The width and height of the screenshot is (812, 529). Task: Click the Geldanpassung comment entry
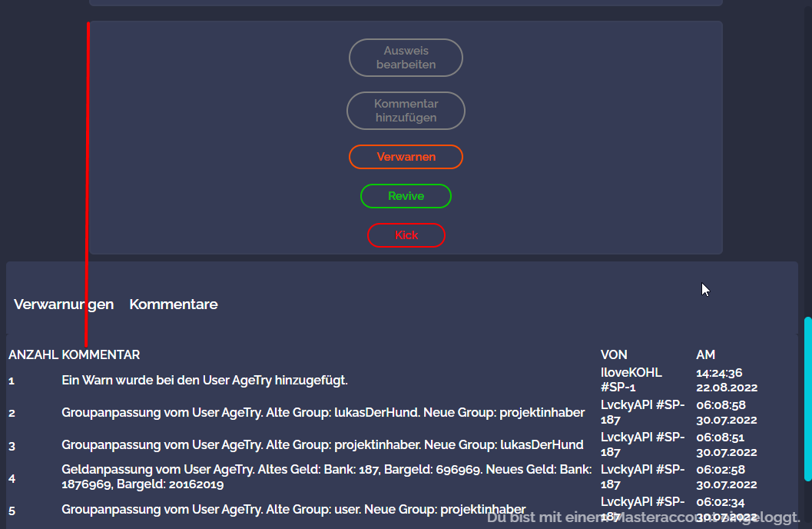point(326,477)
